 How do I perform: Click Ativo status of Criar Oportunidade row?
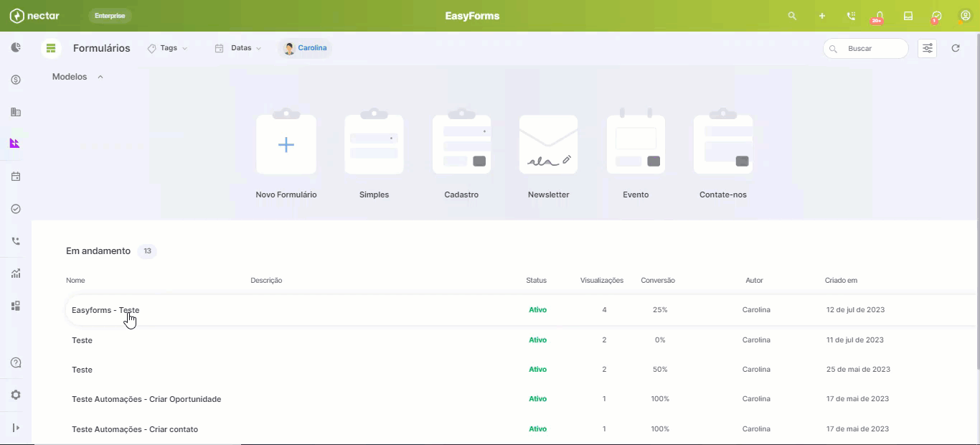(x=537, y=399)
